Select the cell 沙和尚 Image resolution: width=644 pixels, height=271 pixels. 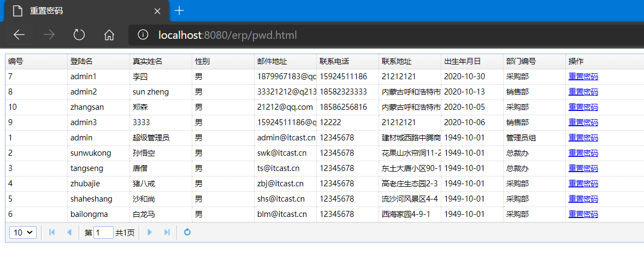[x=161, y=199]
